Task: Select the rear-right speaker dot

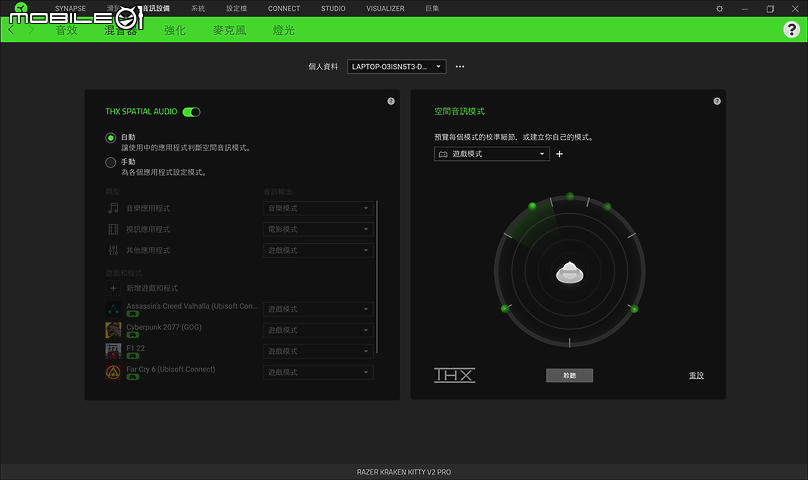Action: (x=634, y=309)
